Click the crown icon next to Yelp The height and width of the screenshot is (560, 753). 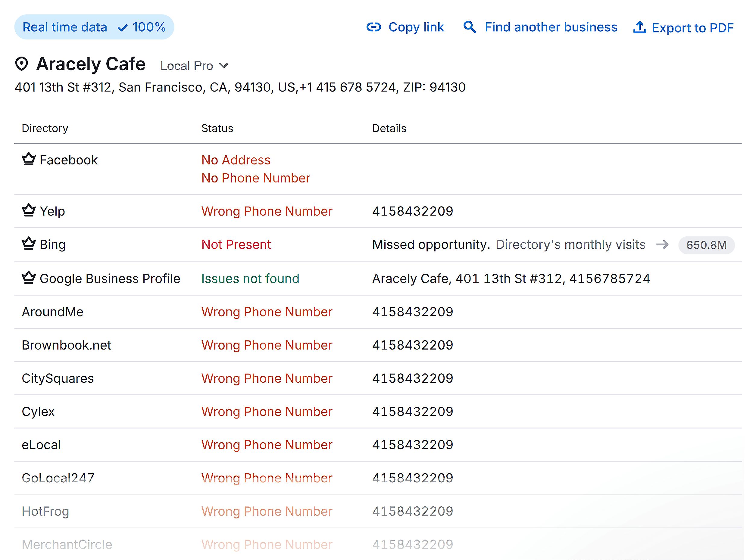click(x=29, y=210)
